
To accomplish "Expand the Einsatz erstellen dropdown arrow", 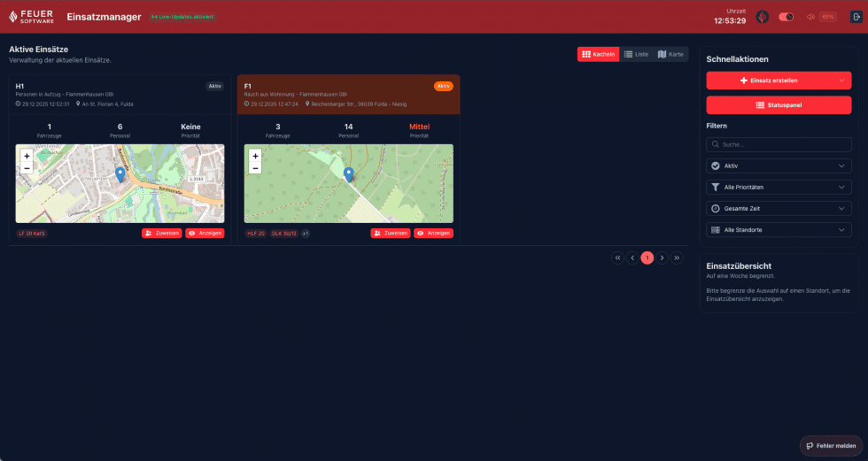I will (x=841, y=81).
